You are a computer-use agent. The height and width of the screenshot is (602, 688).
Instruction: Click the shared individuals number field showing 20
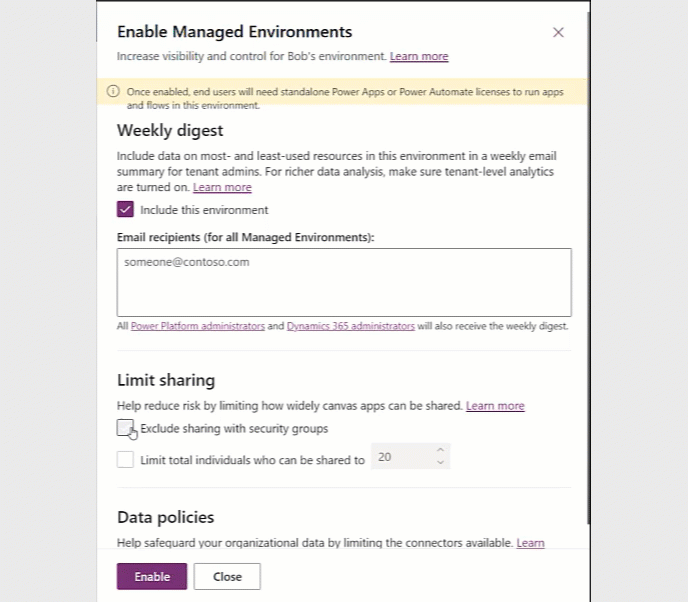[x=400, y=457]
